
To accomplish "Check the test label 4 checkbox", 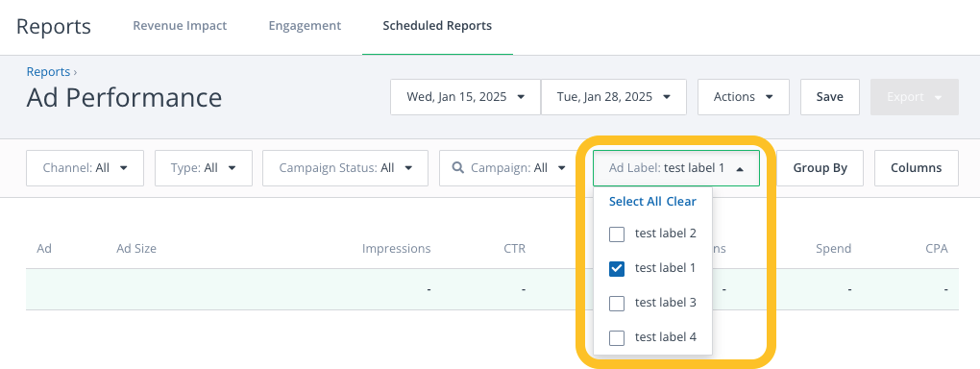I will point(616,338).
